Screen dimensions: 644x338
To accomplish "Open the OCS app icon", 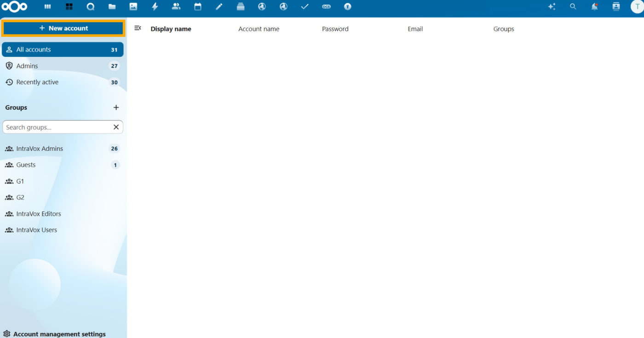I will pos(326,7).
